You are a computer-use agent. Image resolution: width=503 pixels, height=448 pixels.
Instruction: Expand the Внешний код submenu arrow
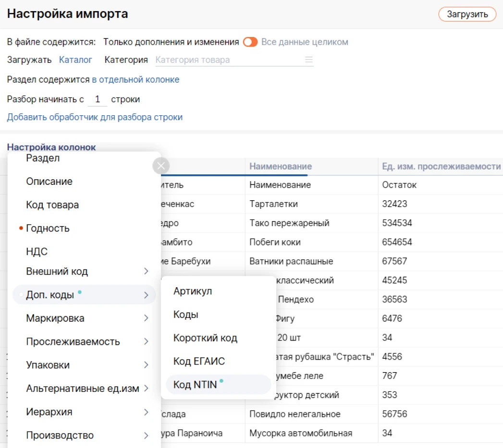pos(146,272)
